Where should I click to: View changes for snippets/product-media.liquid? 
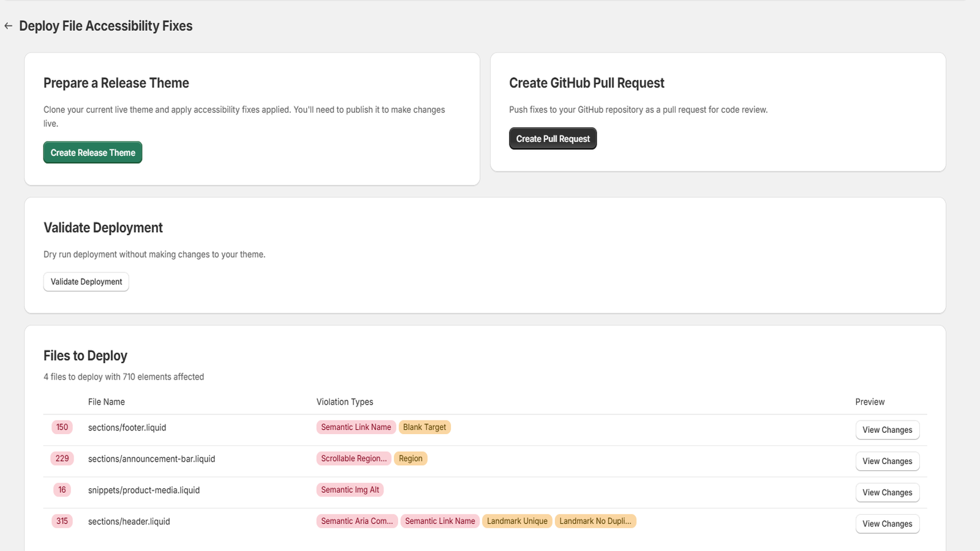(x=887, y=492)
